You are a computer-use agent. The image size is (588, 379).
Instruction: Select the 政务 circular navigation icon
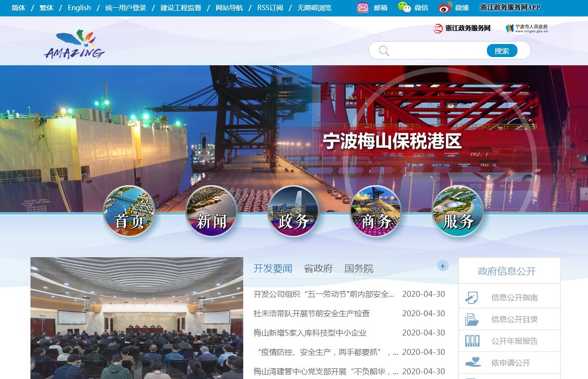point(294,211)
